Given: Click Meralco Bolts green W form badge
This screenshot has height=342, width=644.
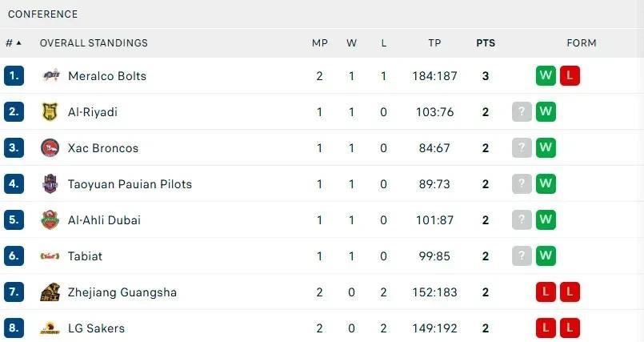Looking at the screenshot, I should [546, 75].
